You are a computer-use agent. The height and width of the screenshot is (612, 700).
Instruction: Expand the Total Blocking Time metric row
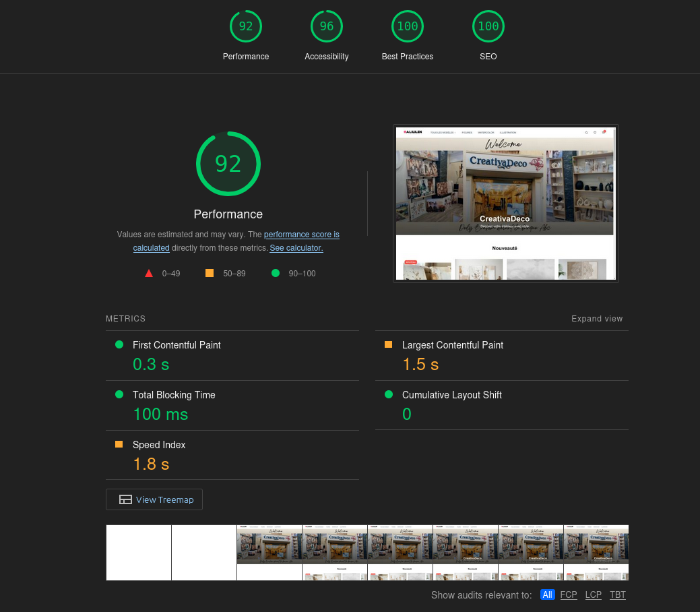point(232,406)
